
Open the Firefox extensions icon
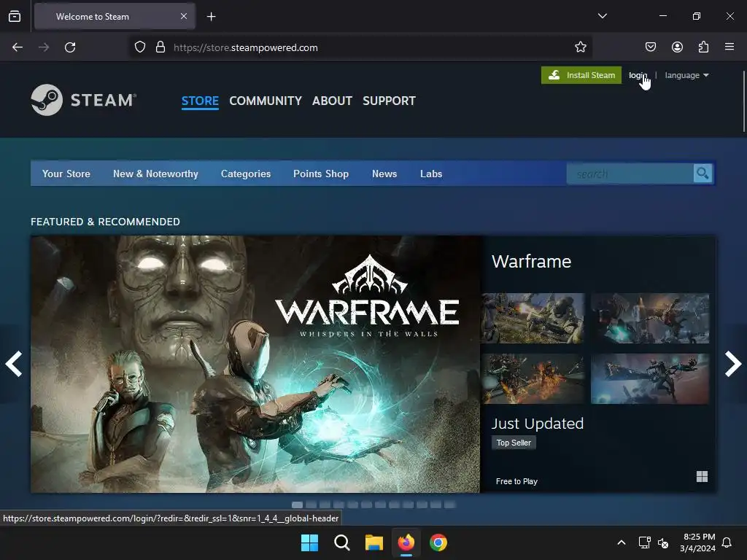(x=703, y=47)
